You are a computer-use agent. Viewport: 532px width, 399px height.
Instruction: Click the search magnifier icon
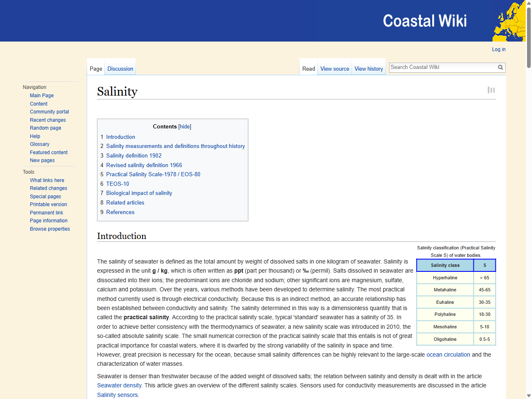(500, 67)
